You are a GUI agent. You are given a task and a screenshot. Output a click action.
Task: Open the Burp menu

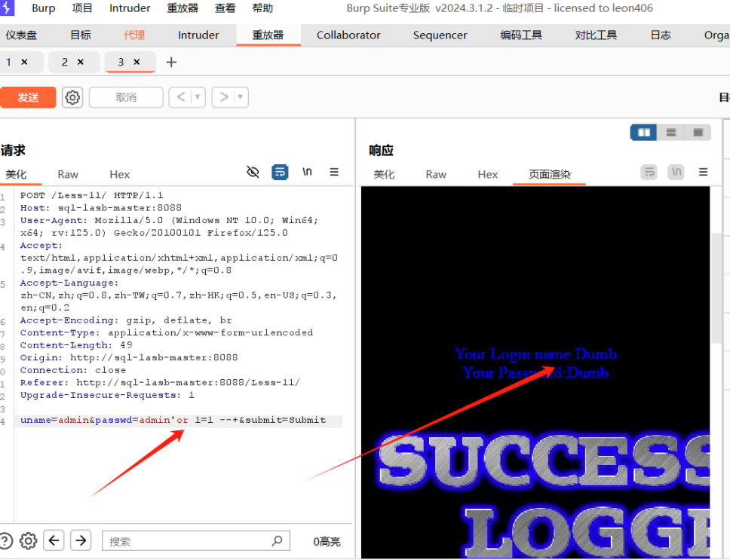pyautogui.click(x=43, y=8)
